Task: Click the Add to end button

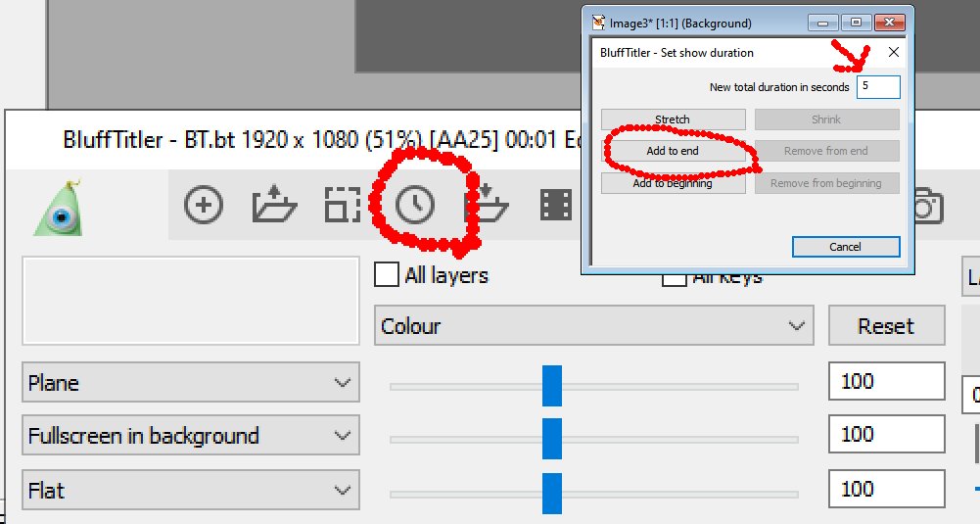Action: pyautogui.click(x=674, y=151)
